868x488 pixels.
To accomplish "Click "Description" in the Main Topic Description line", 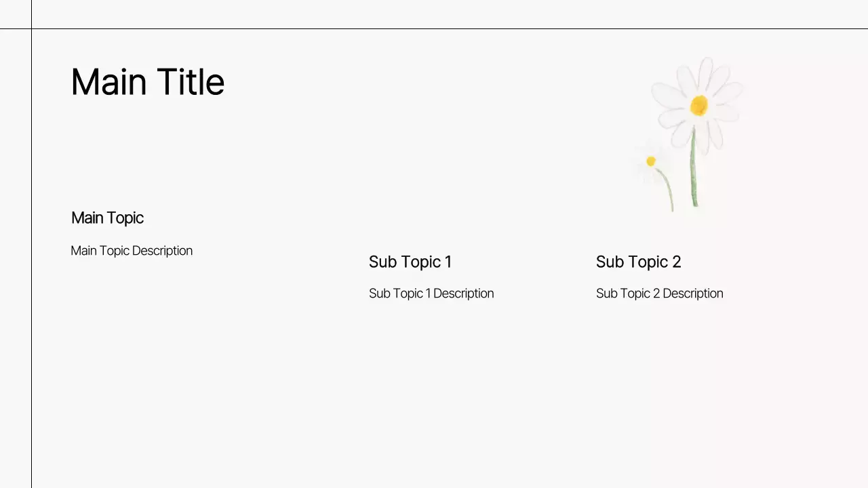I will [x=162, y=251].
